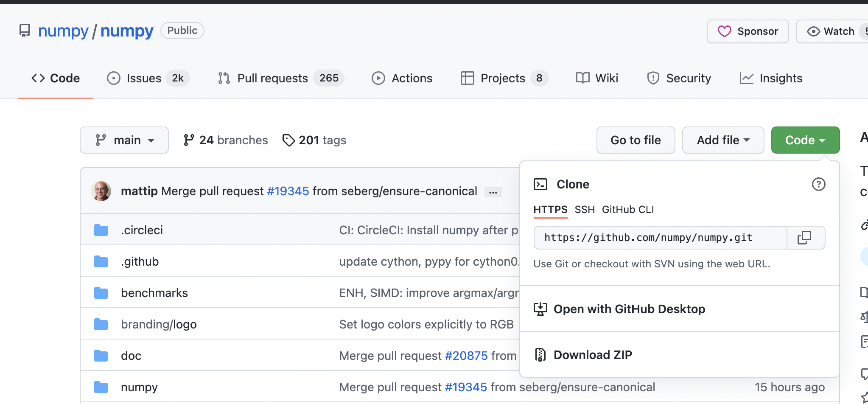Click the Sponsor heart button

point(748,31)
